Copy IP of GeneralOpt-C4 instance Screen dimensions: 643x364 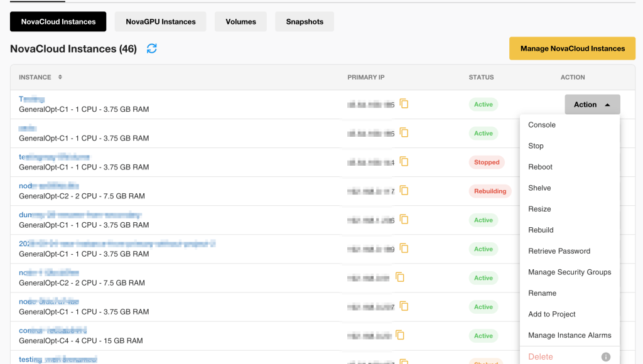[400, 335]
